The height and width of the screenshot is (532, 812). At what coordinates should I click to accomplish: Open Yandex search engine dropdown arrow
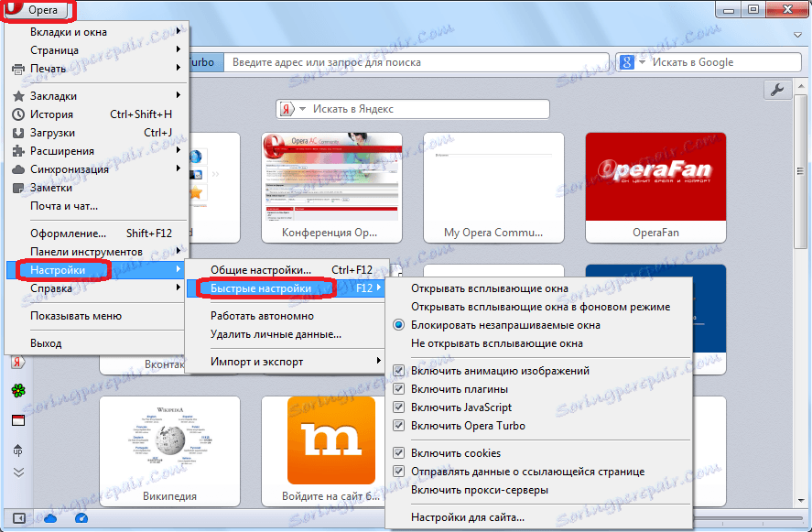tap(302, 109)
